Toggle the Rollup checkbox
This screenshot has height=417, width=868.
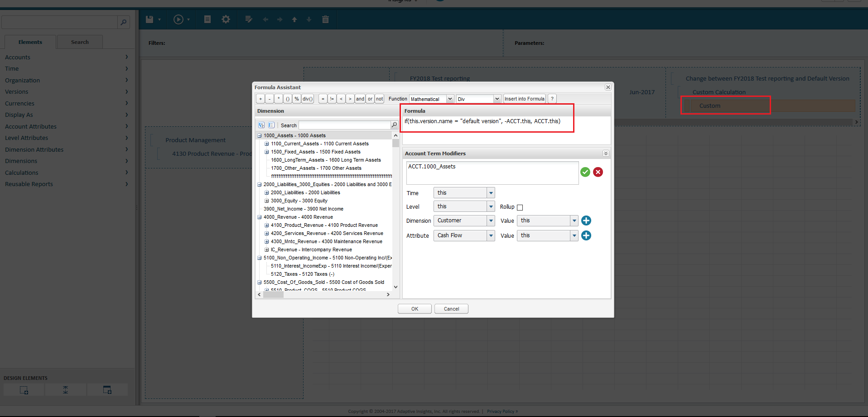[520, 207]
